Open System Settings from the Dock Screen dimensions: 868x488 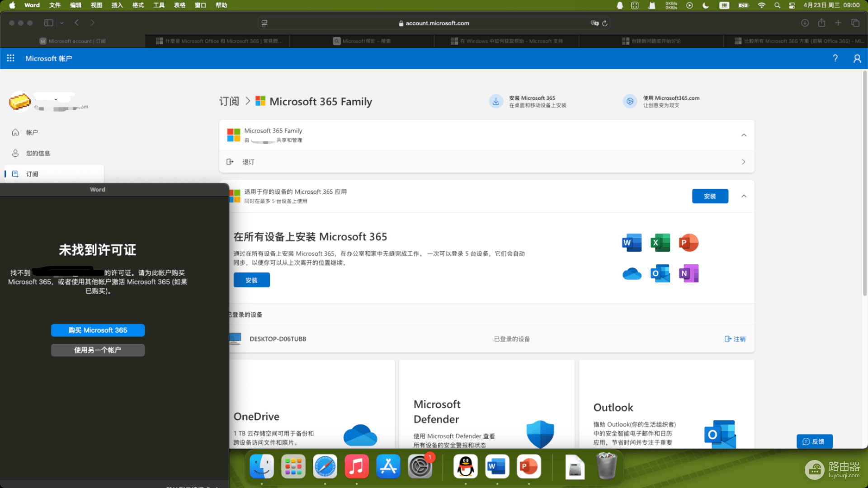tap(420, 466)
